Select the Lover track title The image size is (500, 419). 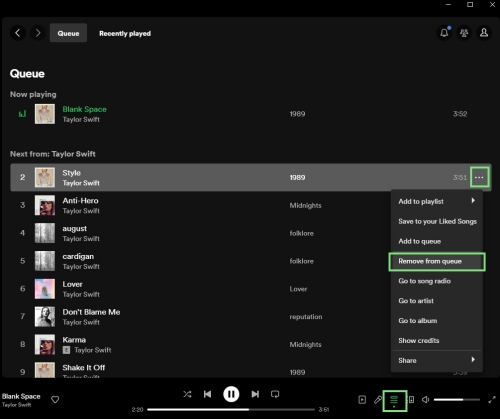coord(72,284)
